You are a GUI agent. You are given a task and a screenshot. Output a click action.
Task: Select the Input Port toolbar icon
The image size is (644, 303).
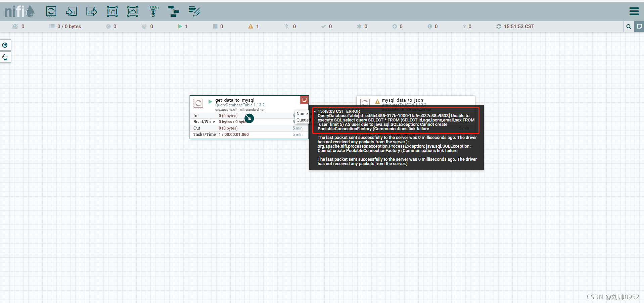point(71,12)
